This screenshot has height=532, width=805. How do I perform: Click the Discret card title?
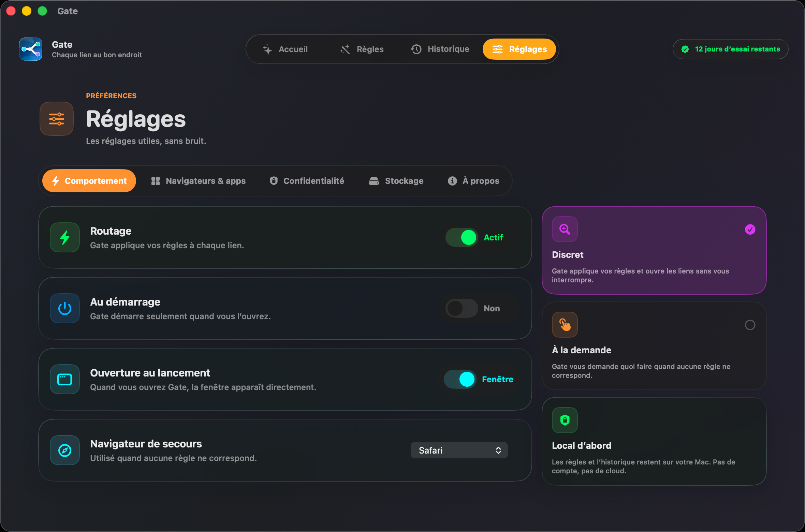point(568,255)
